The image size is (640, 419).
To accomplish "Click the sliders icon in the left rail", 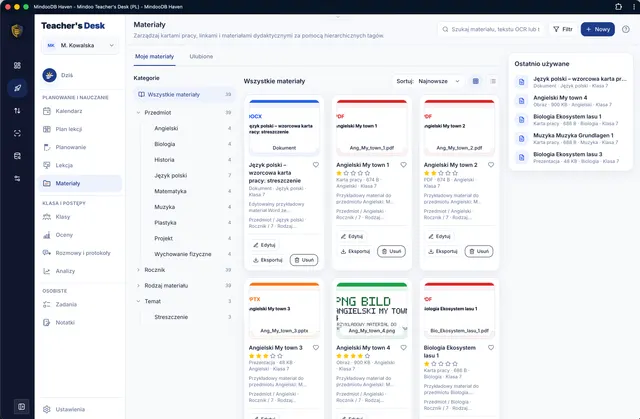I will click(17, 178).
